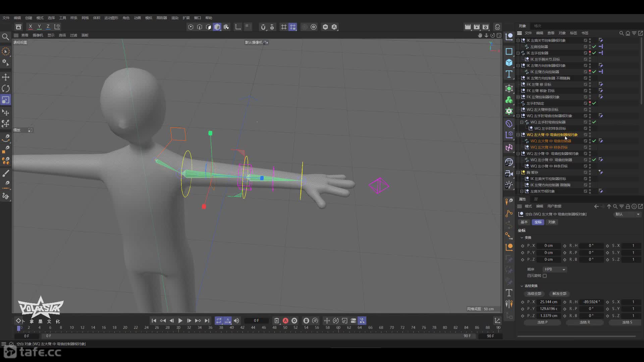Select the highlighted polygon mode cube icon
The height and width of the screenshot is (362, 644).
(217, 27)
